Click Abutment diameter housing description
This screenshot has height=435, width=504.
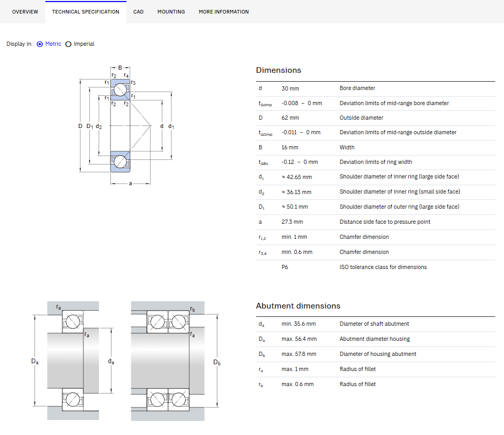click(x=375, y=339)
